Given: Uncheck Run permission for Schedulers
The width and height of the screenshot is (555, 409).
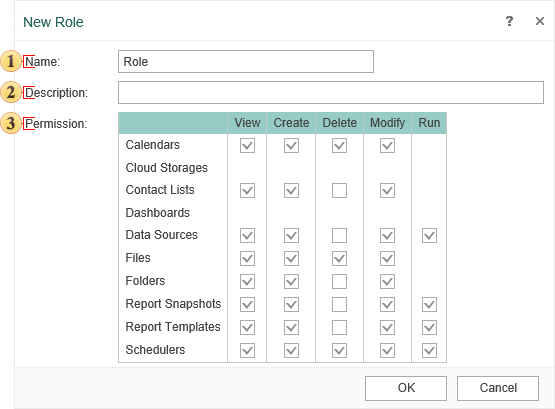Looking at the screenshot, I should 429,351.
